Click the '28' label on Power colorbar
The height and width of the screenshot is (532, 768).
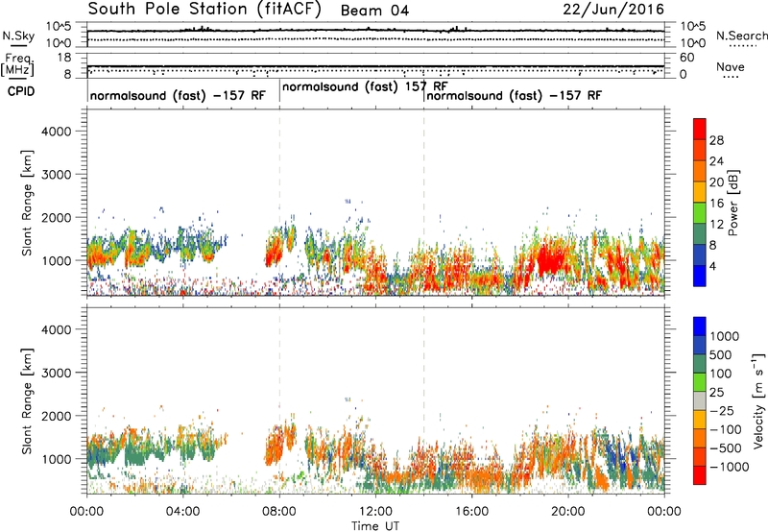[x=716, y=140]
